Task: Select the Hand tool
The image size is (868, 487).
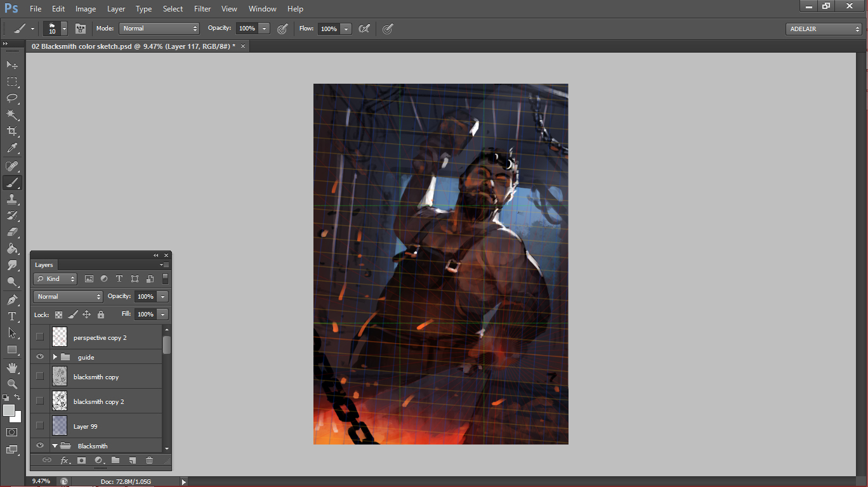Action: coord(12,368)
